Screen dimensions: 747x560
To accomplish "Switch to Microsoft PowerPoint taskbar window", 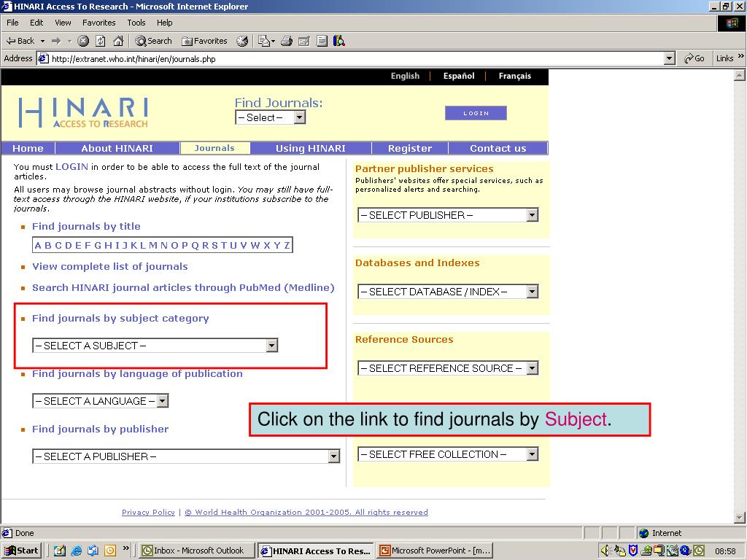I will click(435, 551).
